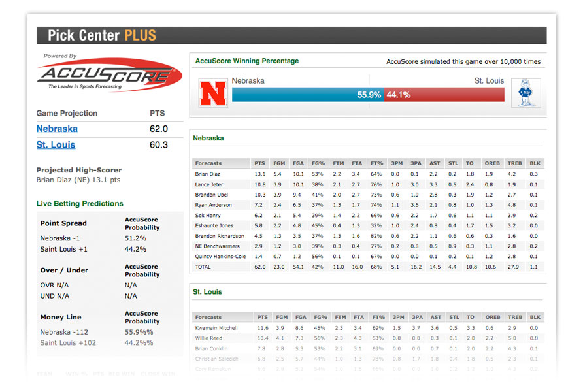Click the Nebraska table FG% column header

[318, 163]
